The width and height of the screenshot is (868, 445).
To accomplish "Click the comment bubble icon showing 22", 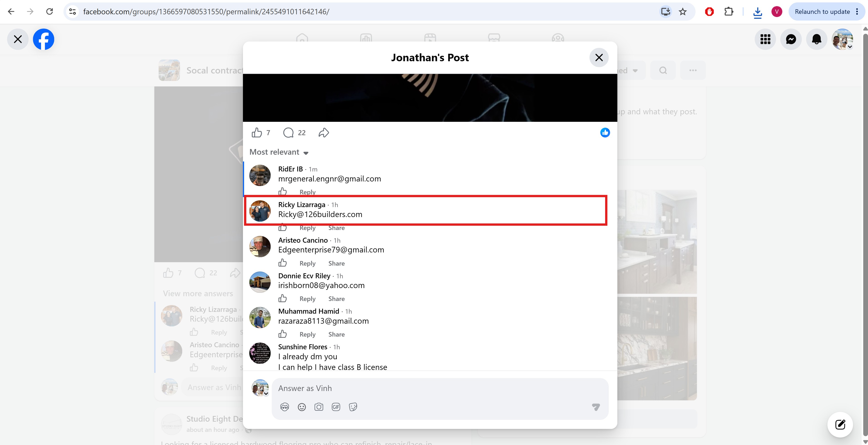I will [289, 133].
